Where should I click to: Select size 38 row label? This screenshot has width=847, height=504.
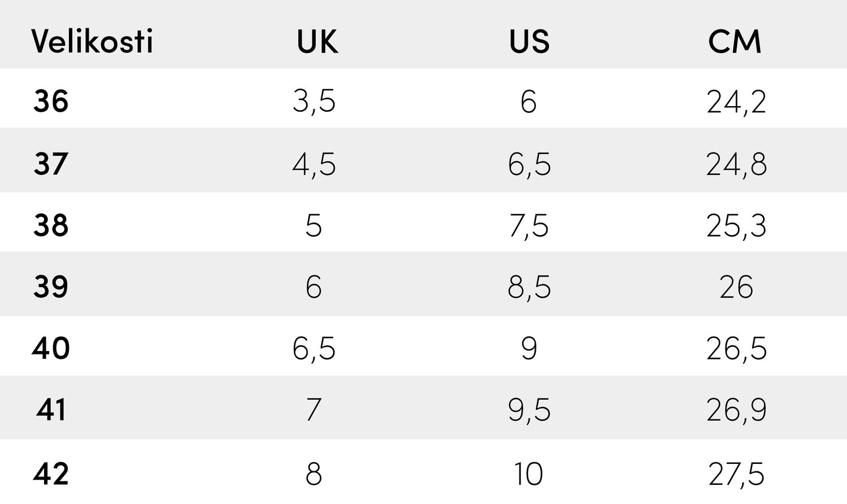point(51,225)
